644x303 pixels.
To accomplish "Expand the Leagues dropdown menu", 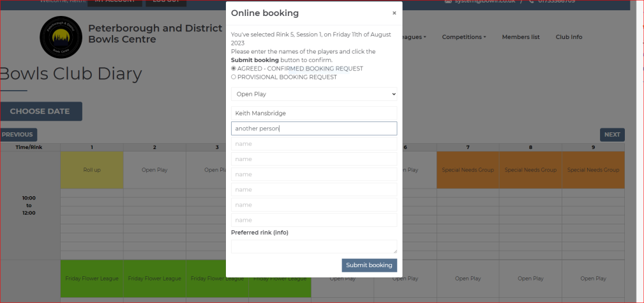I will (x=414, y=37).
